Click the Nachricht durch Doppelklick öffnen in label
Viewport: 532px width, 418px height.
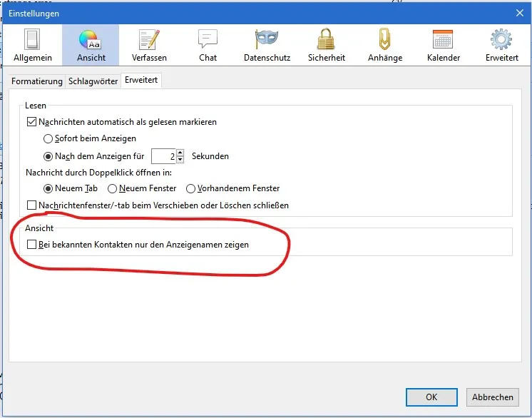[98, 173]
